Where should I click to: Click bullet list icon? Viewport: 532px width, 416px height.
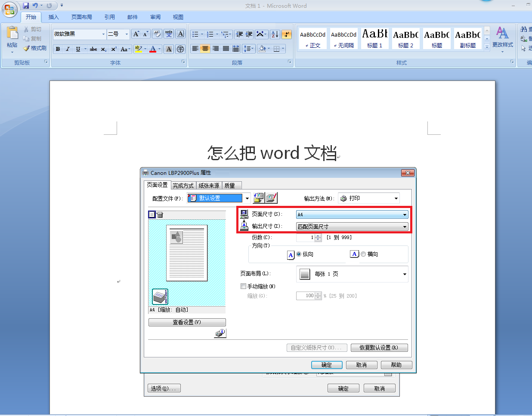point(195,34)
